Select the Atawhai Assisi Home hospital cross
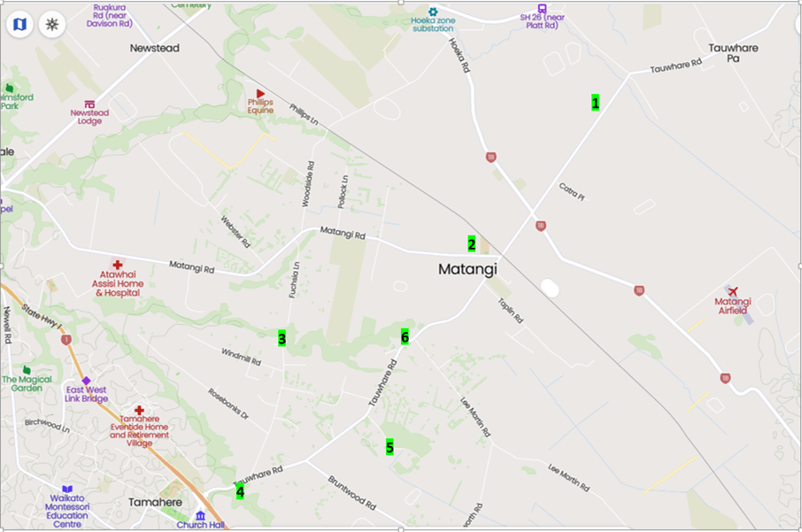Screen dimensions: 802x532 coord(118,265)
